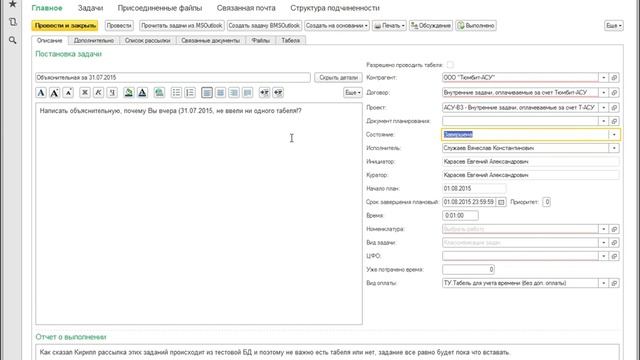640x360 pixels.
Task: Open calendar for Срок завершения плановый
Action: (x=501, y=202)
